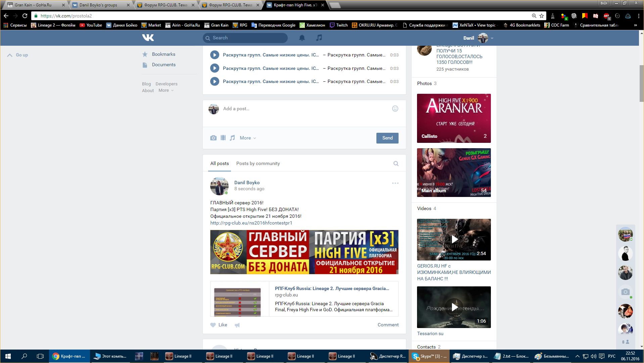Focus the VK Search field
The height and width of the screenshot is (363, 644).
(x=245, y=38)
